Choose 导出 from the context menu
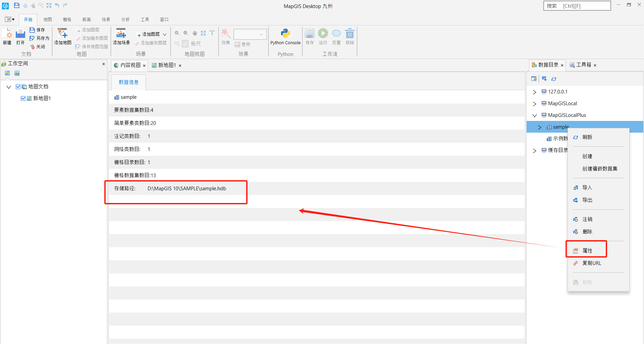This screenshot has width=644, height=344. 598,200
